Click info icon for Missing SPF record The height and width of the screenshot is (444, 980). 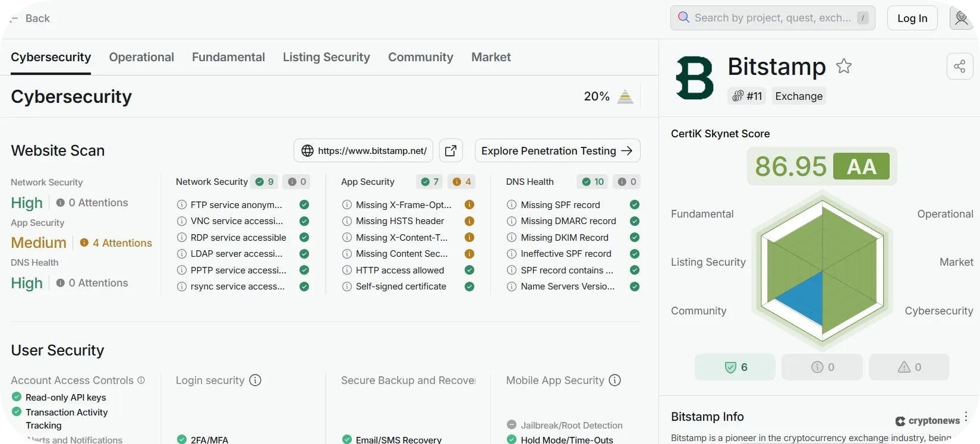point(511,205)
